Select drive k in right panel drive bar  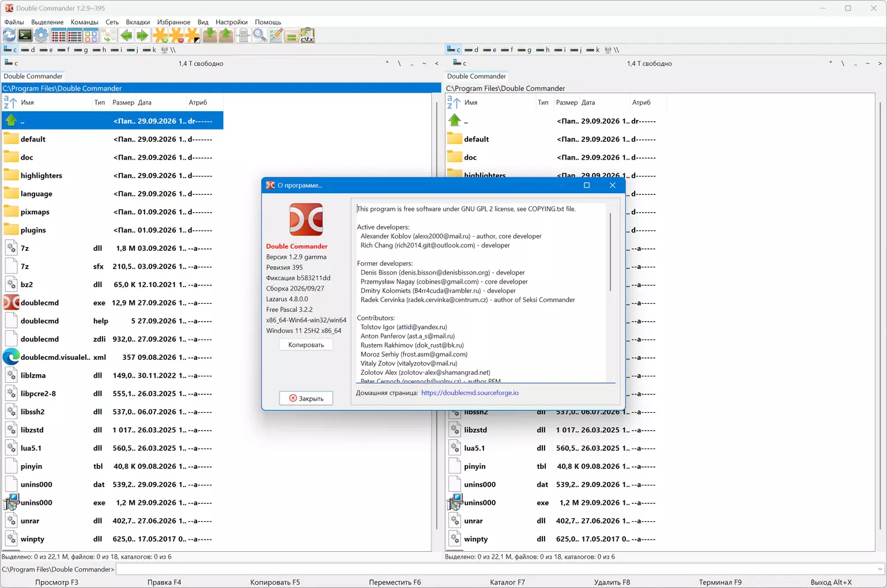[593, 50]
